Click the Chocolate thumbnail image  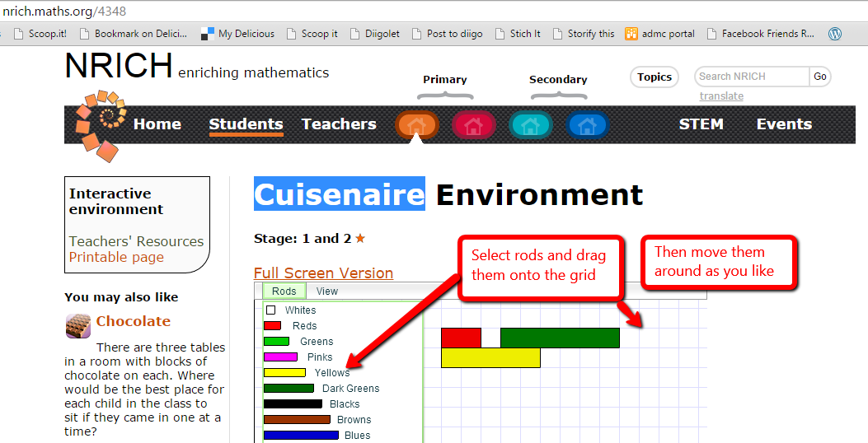(78, 326)
